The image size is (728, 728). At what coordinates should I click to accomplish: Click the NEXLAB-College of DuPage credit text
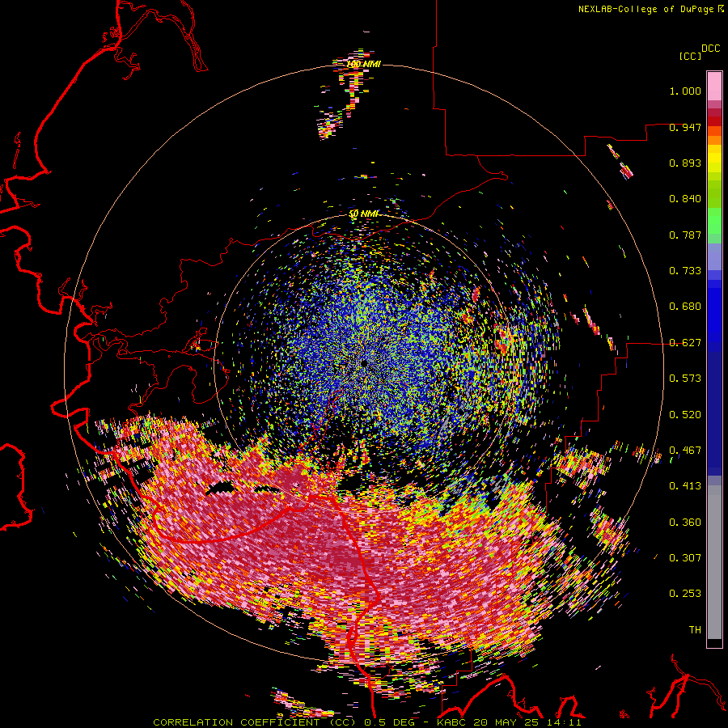point(650,9)
